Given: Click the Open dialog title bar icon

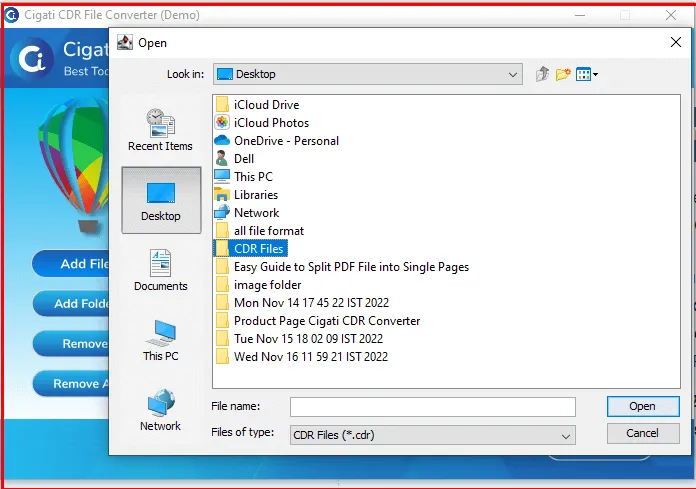Looking at the screenshot, I should coord(125,43).
